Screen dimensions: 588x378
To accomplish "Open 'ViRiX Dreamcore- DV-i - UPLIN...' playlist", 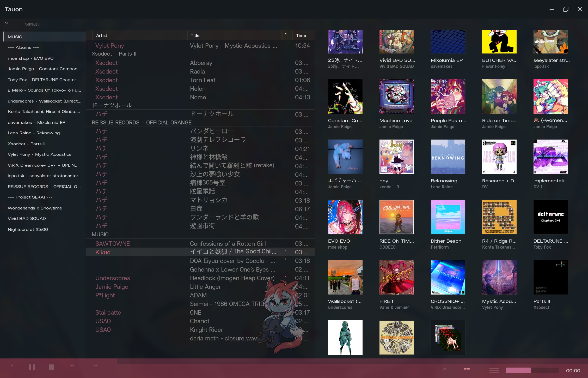I will (45, 165).
